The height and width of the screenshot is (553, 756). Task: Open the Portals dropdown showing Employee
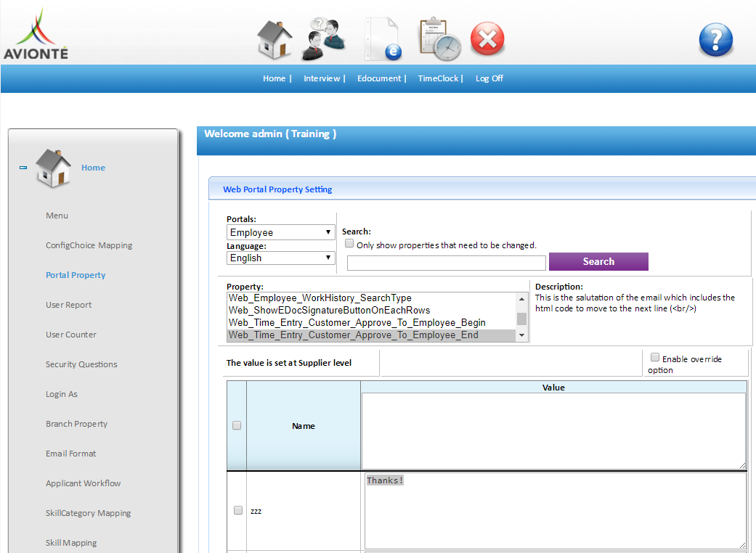coord(280,232)
